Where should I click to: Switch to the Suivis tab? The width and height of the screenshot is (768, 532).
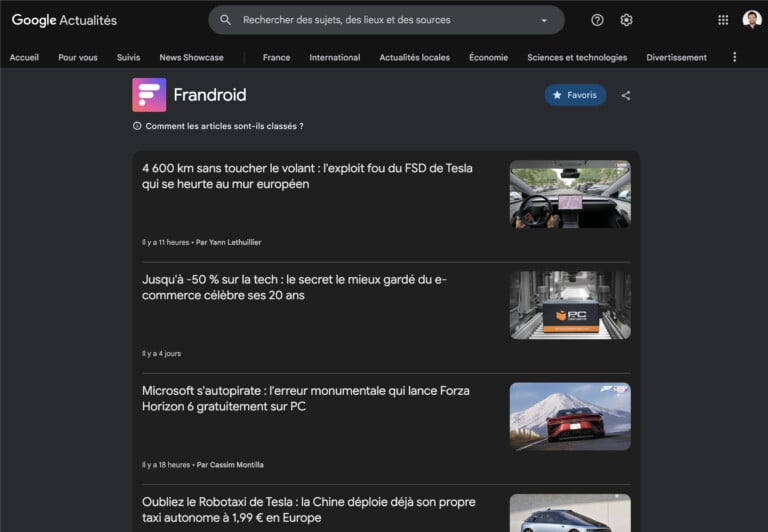coord(128,57)
